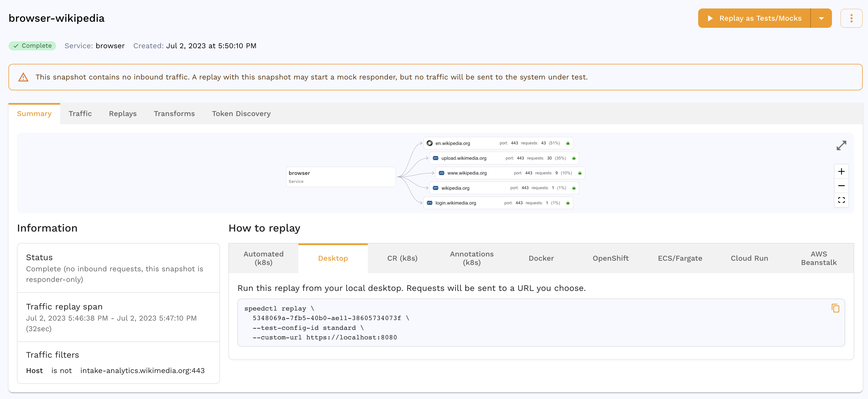Open the Replay as Tests/Mocks dropdown arrow
Screen dimensions: 868x399
click(821, 18)
